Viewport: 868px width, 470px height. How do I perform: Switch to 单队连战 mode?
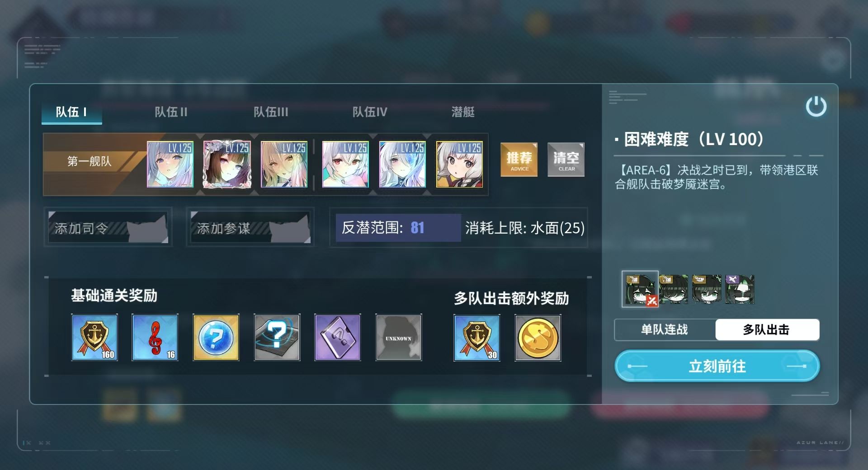point(665,329)
